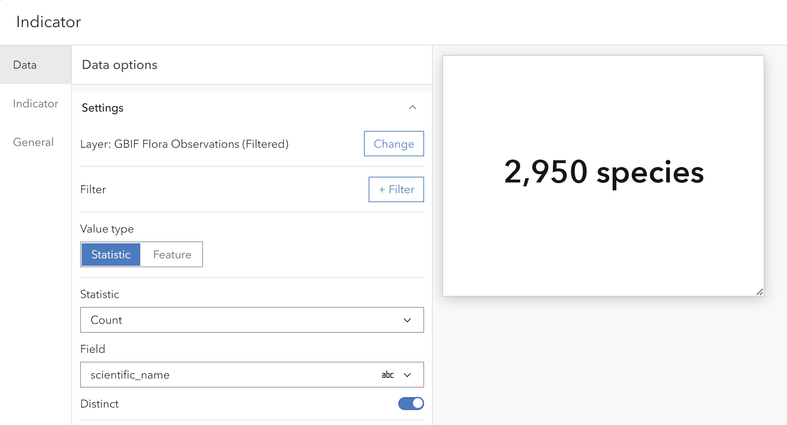Click the Distinct label text
The width and height of the screenshot is (787, 425).
(99, 404)
